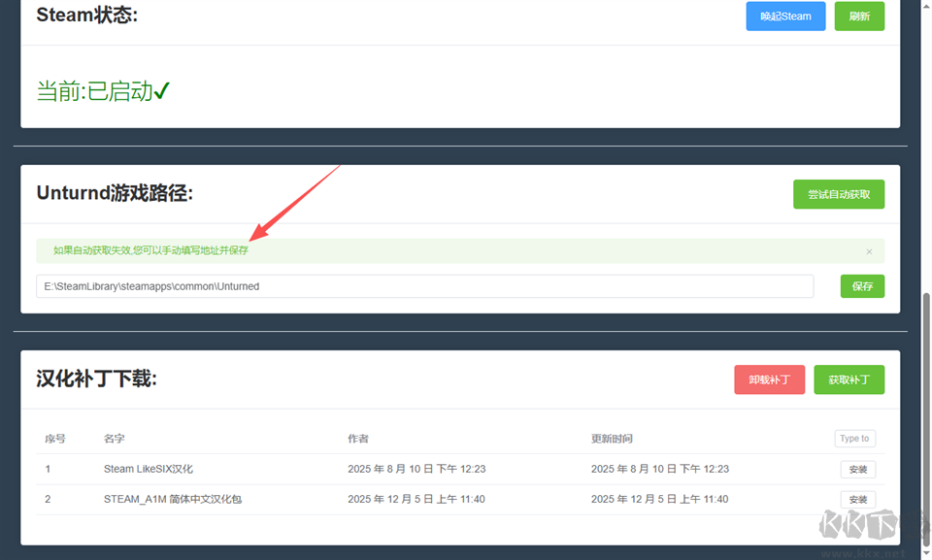Click the 唤起Steam button
The image size is (932, 560).
785,16
